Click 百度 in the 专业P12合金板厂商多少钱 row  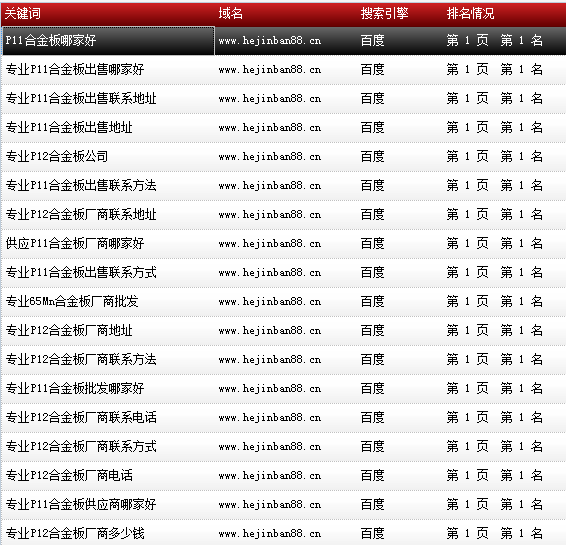(x=373, y=533)
